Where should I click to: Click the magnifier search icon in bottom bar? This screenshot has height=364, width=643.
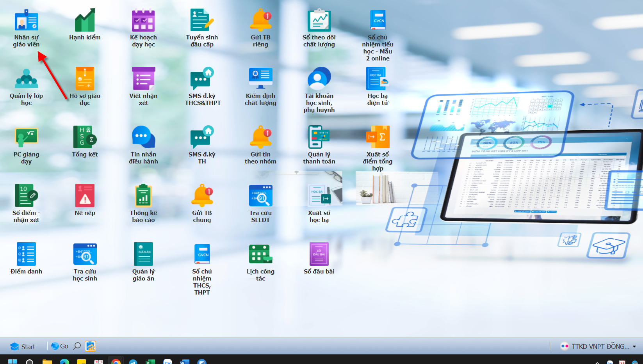[77, 346]
